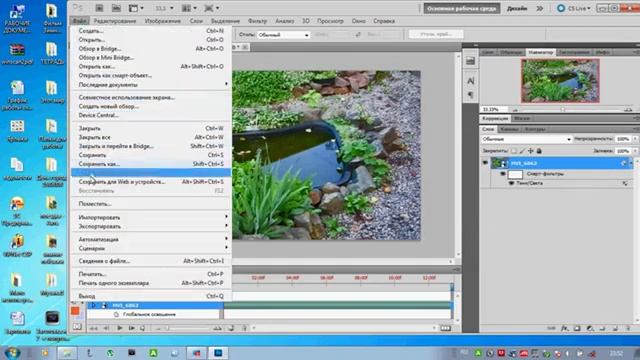Click the lock all padlock icon
This screenshot has height=360, width=640.
[x=539, y=151]
